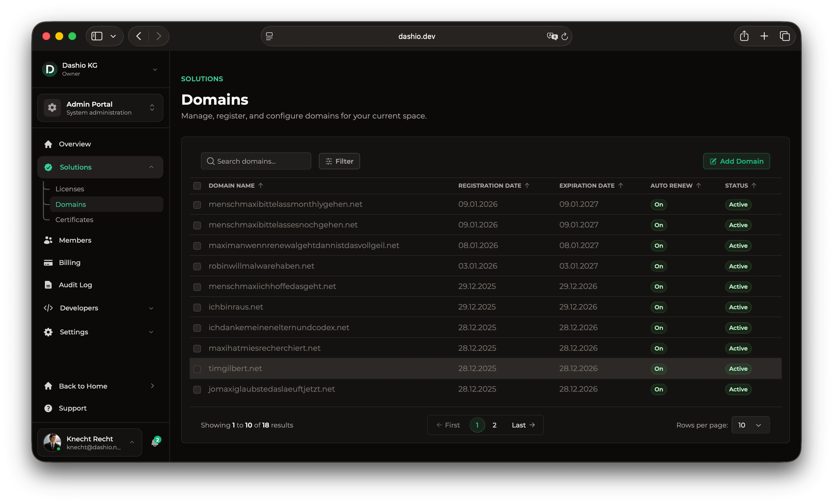This screenshot has height=504, width=833.
Task: Tick the checkbox for ichbinraus.net
Action: click(x=197, y=307)
